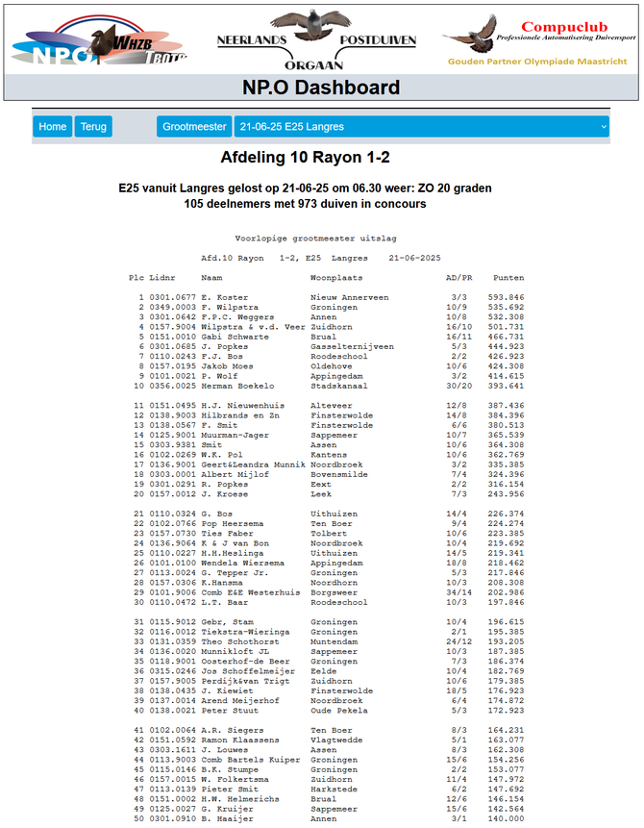
Task: Click the Gouden Partner Olympiade Maastricht text
Action: 537,62
